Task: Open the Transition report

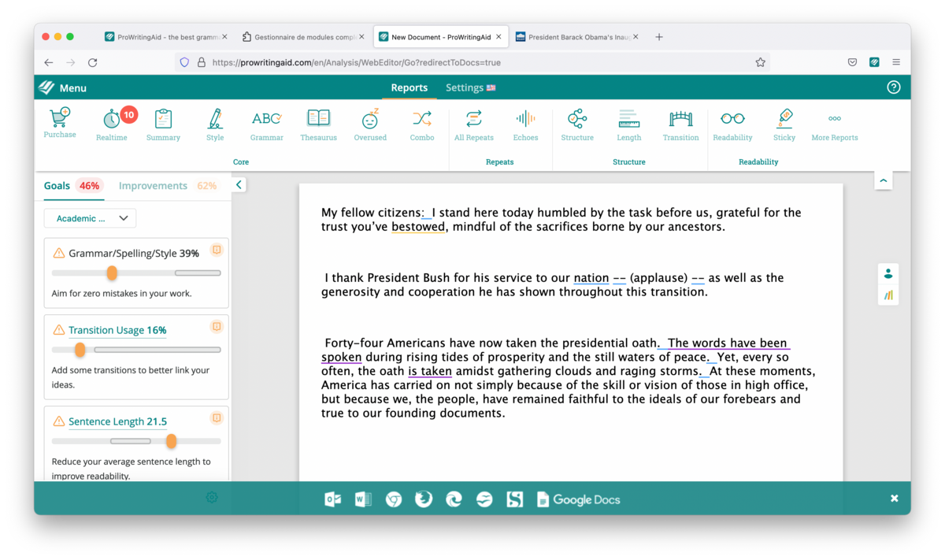Action: (680, 124)
